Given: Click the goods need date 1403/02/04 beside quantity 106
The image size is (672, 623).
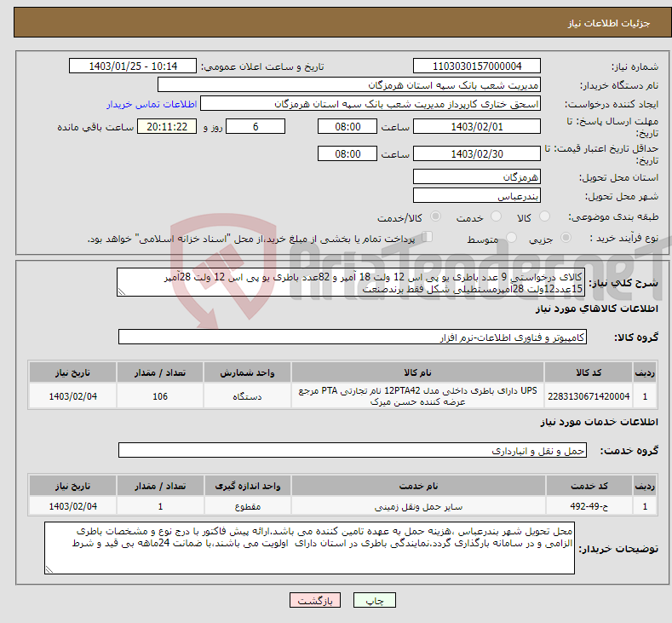Looking at the screenshot, I should tap(72, 396).
